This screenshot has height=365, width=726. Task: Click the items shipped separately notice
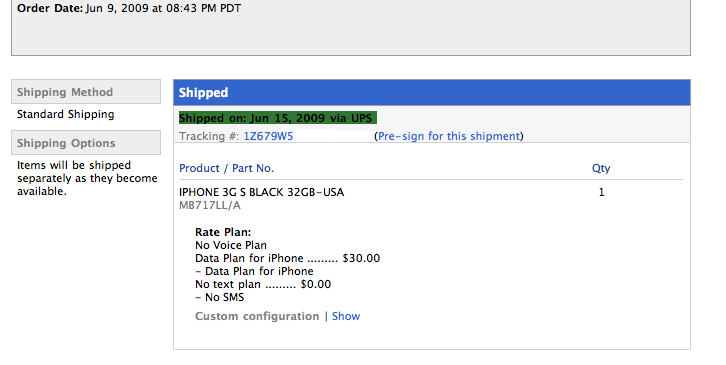pos(87,178)
